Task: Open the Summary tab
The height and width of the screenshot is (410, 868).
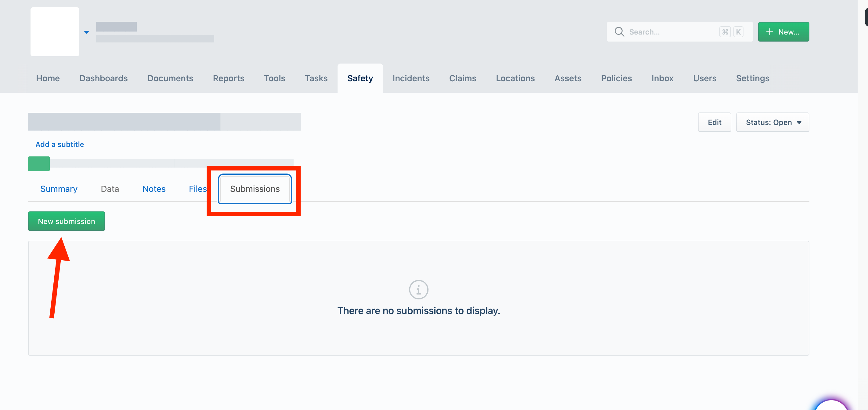Action: pos(59,189)
